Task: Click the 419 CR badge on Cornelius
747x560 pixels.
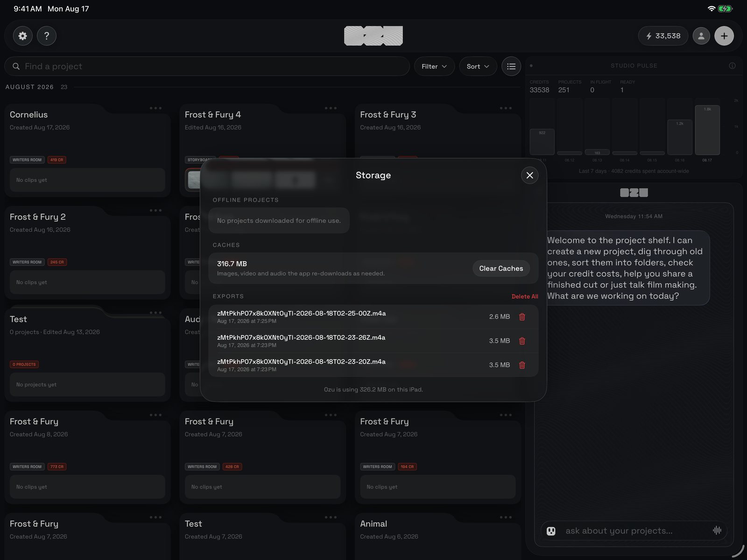Action: tap(56, 160)
